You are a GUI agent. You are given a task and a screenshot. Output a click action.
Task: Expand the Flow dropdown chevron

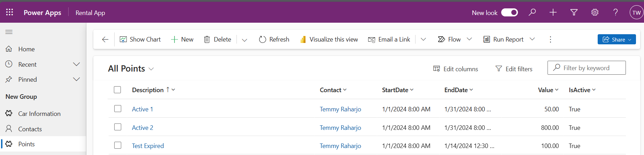[469, 39]
